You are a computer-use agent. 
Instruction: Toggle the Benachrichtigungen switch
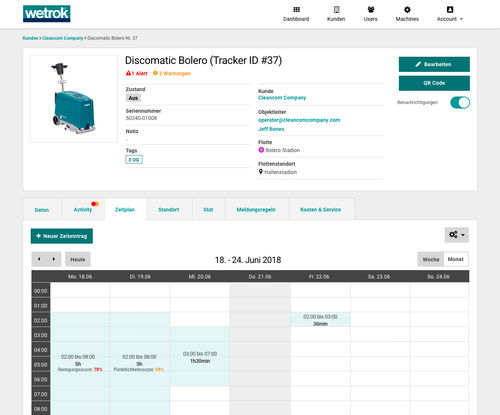pos(460,102)
